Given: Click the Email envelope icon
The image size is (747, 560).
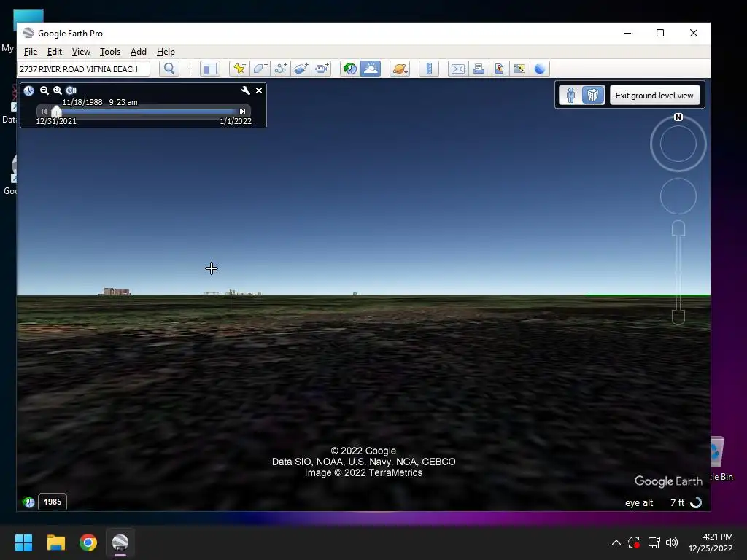Looking at the screenshot, I should click(x=458, y=69).
